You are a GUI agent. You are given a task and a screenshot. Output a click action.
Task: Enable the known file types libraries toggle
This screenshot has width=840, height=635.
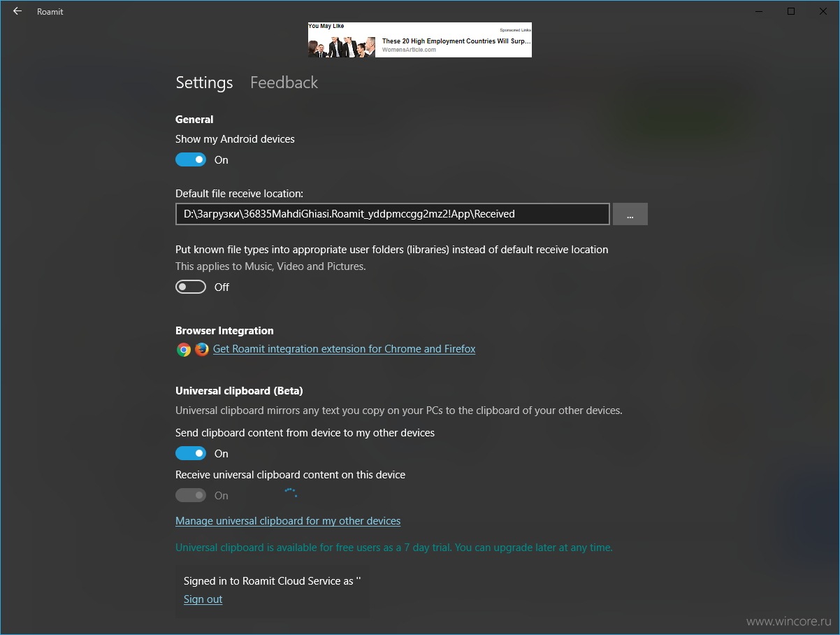coord(191,287)
